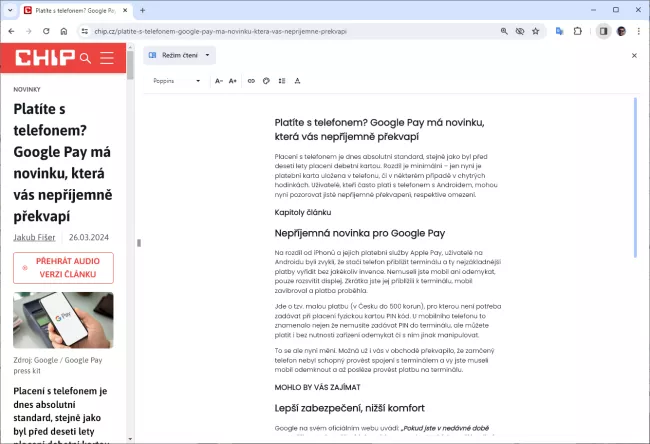The width and height of the screenshot is (650, 444).
Task: Decrease font size in reading mode
Action: pyautogui.click(x=219, y=80)
